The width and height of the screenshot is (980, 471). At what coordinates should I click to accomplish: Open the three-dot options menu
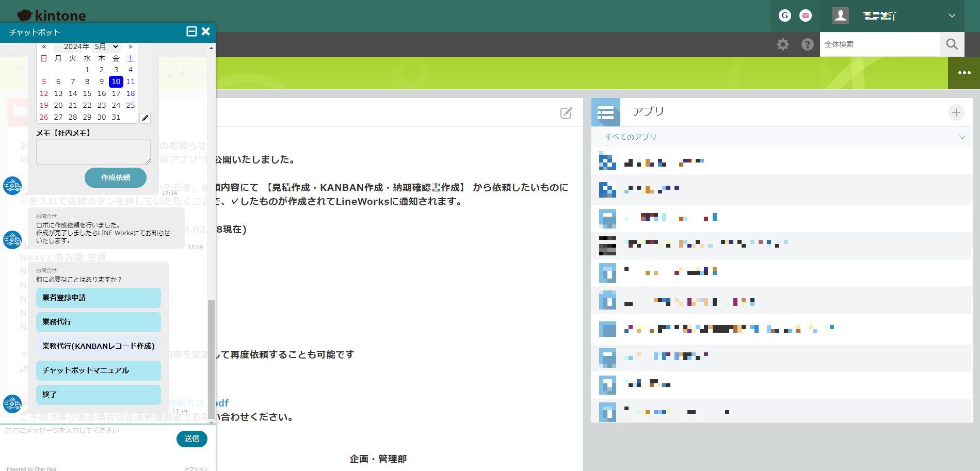(963, 73)
